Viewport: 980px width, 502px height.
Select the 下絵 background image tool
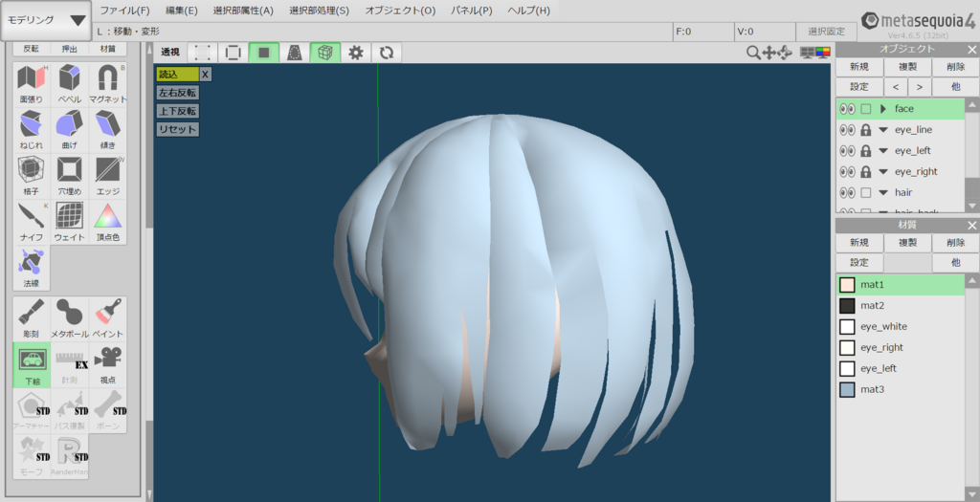[x=32, y=364]
